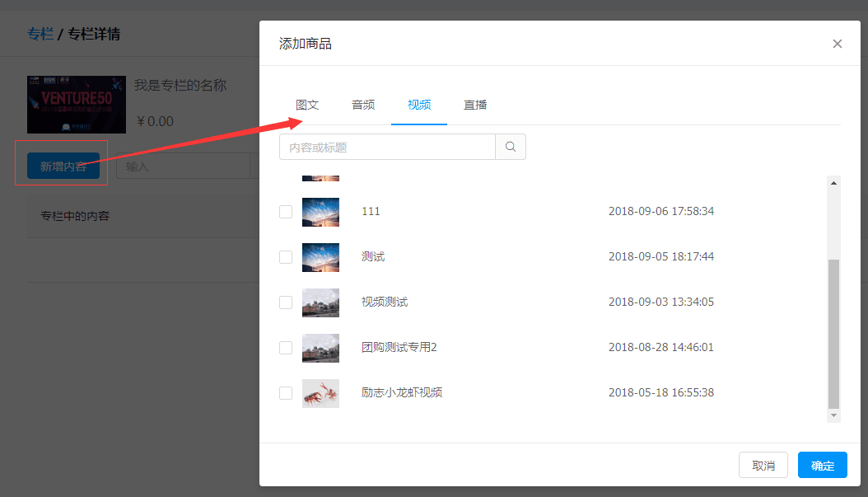The height and width of the screenshot is (497, 868).
Task: Click the search magnifier icon
Action: [511, 148]
